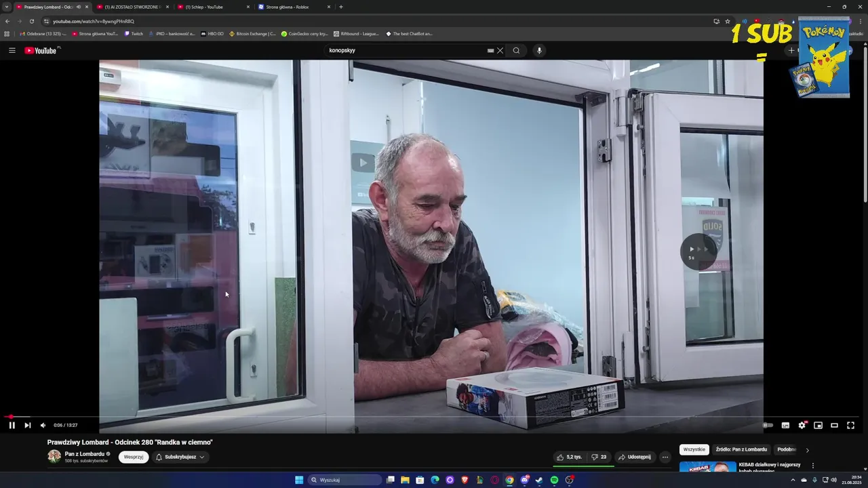Open the CoinGecko bookmark

[x=304, y=33]
